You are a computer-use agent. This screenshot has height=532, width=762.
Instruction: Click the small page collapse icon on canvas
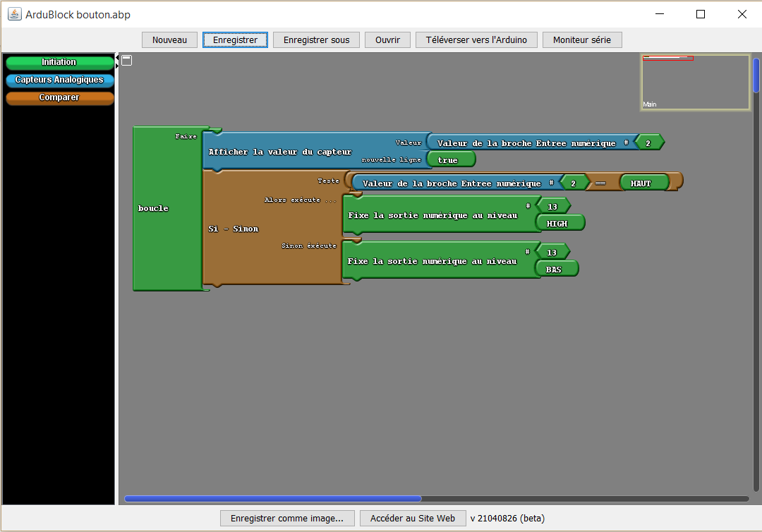[127, 61]
